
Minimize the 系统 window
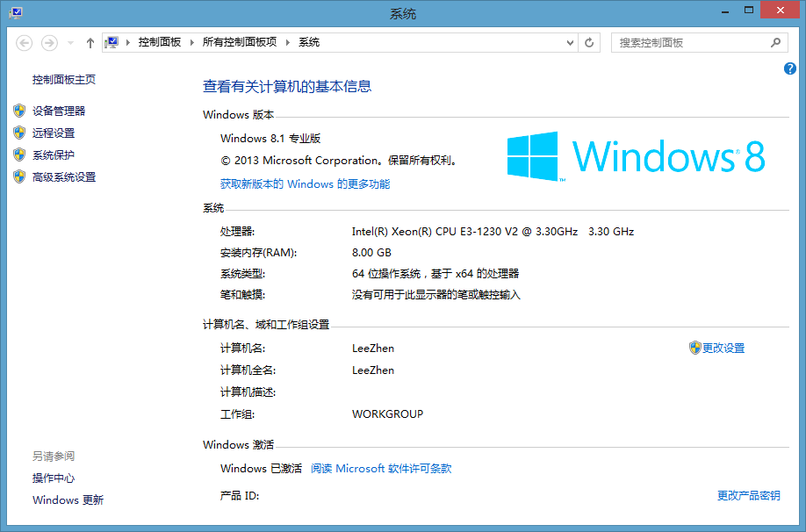coord(725,11)
